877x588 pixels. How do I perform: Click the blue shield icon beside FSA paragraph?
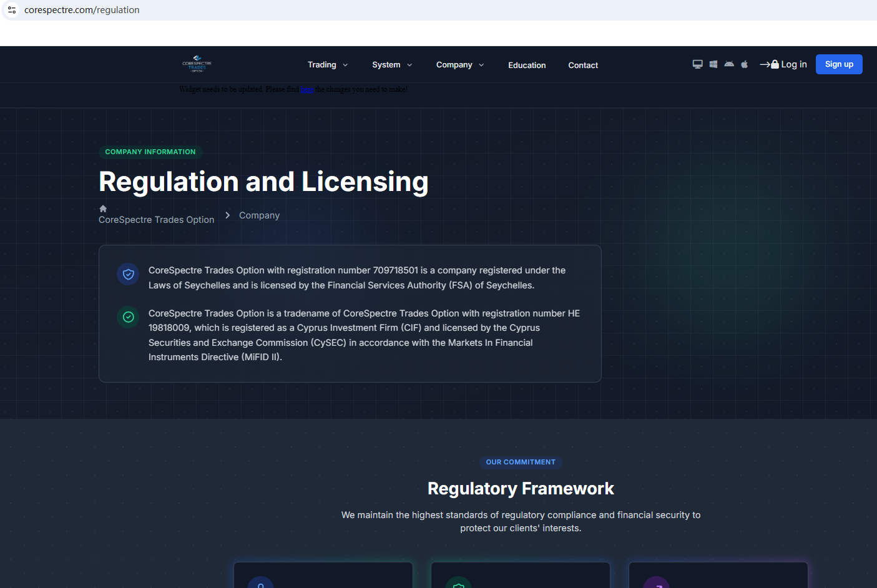(128, 274)
